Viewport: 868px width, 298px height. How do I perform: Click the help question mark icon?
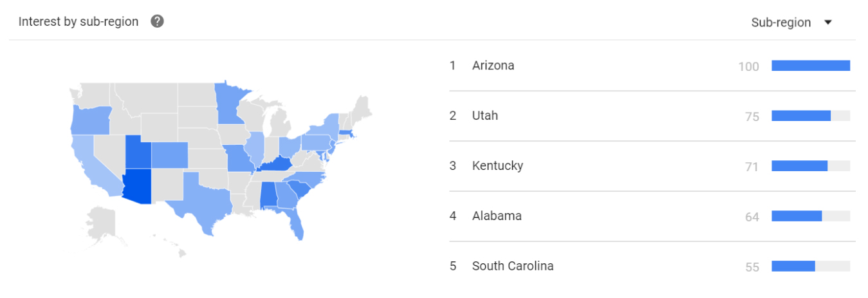coord(157,21)
